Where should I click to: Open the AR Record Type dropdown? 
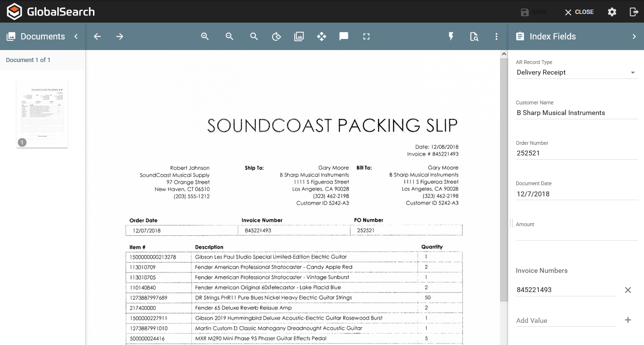tap(576, 73)
